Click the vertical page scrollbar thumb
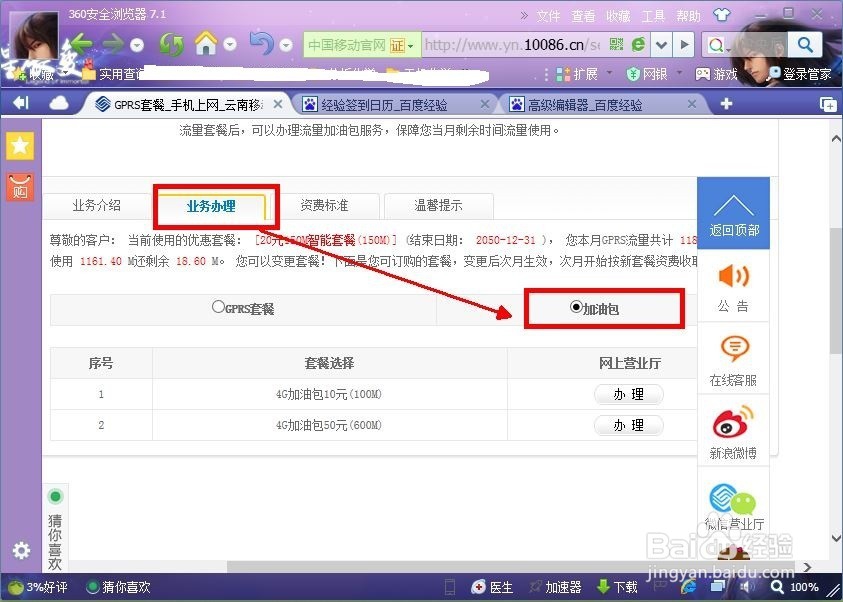This screenshot has width=843, height=602. [x=836, y=290]
